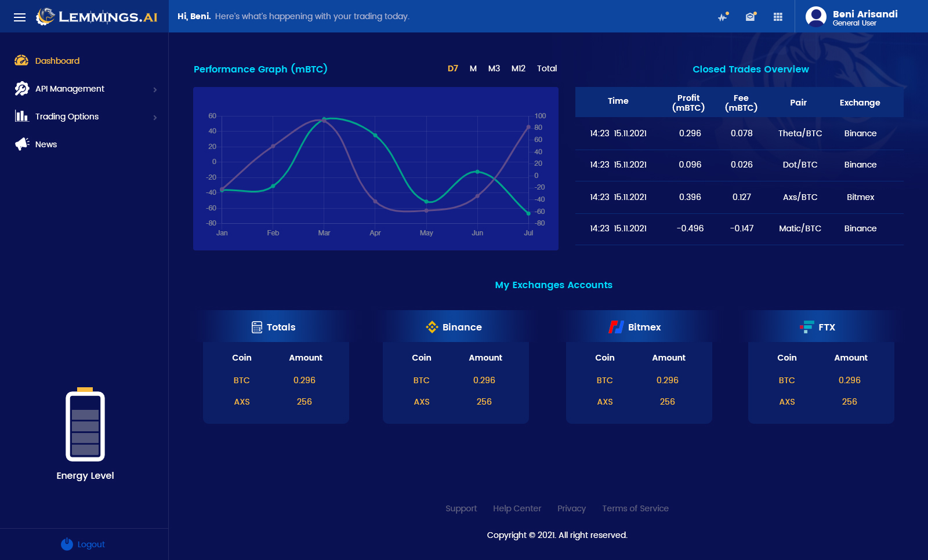Screen dimensions: 928x560
Task: Click the Profit (mBTC) column header
Action: 688,103
